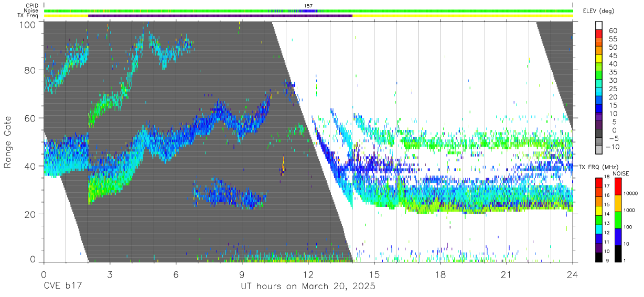Click the 24 tick label on time axis
Image resolution: width=644 pixels, height=297 pixels.
(573, 275)
